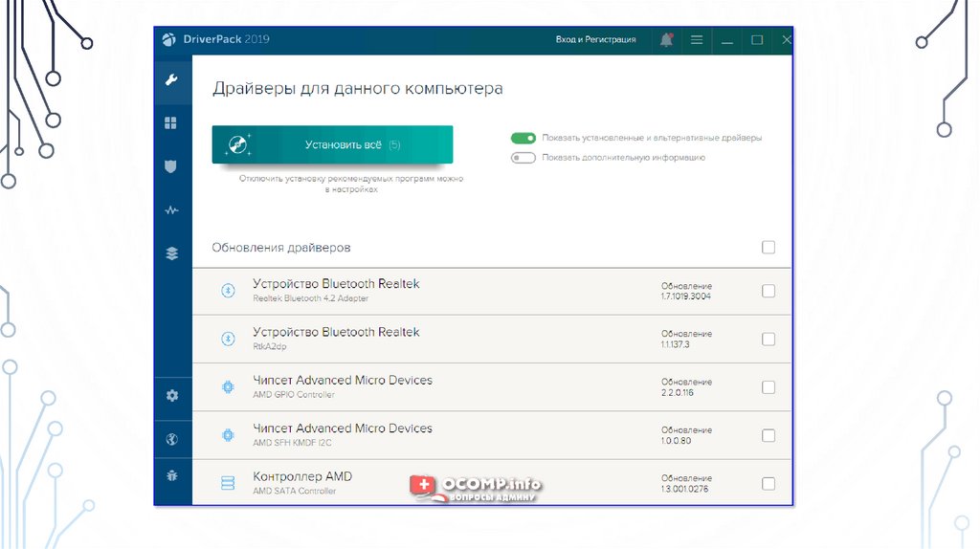Maximize the DriverPack window
Screen dimensions: 980x549
757,40
